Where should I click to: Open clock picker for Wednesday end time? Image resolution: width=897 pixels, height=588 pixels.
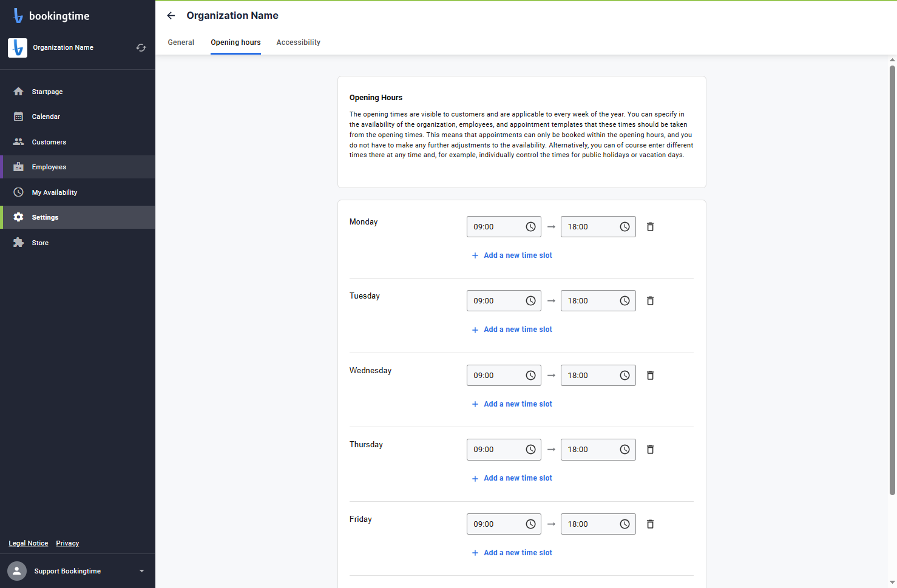click(625, 375)
